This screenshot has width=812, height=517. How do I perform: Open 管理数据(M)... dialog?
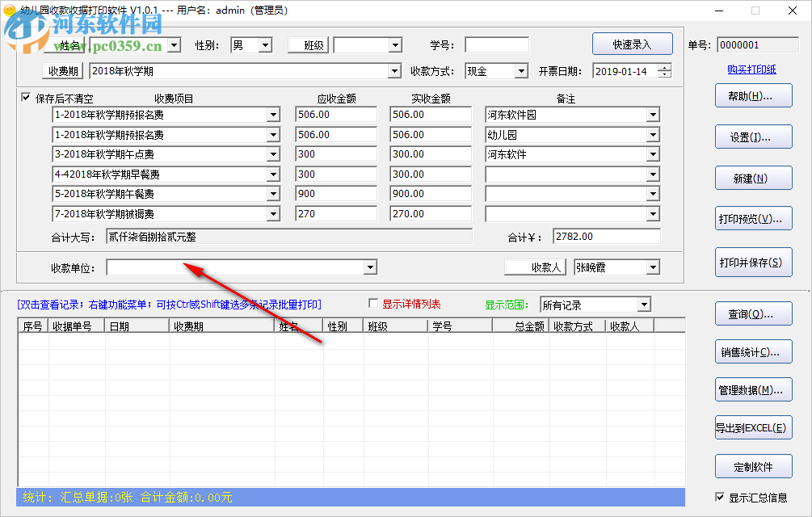tap(754, 389)
